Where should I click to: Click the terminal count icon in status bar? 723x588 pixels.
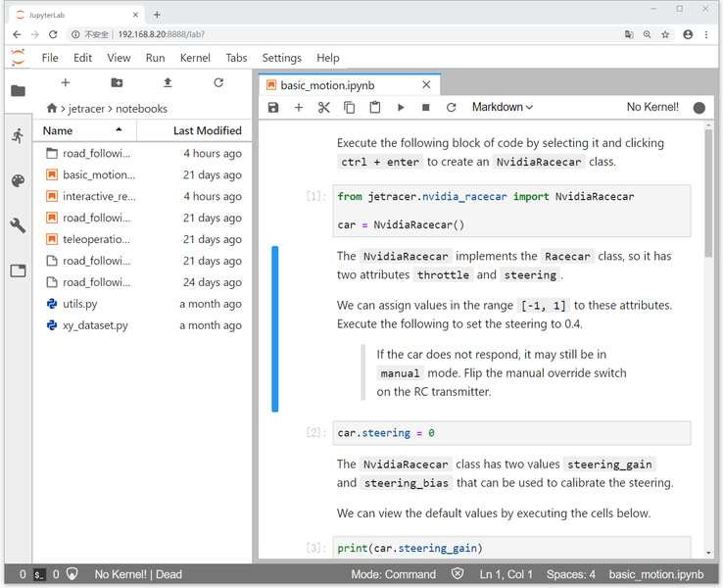[x=39, y=574]
